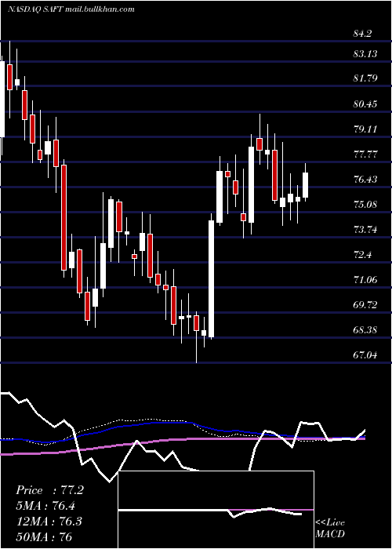Click the last white candlestick on the chart
The width and height of the screenshot is (392, 549).
pos(306,184)
